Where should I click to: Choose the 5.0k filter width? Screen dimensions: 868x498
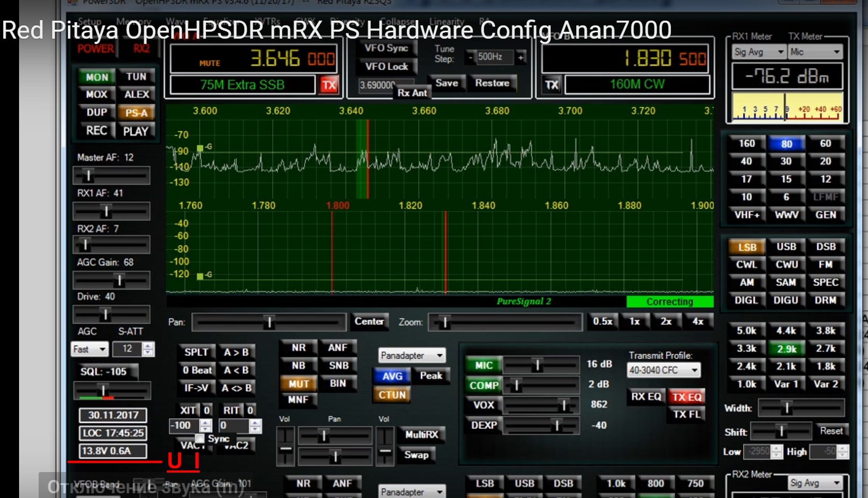747,331
